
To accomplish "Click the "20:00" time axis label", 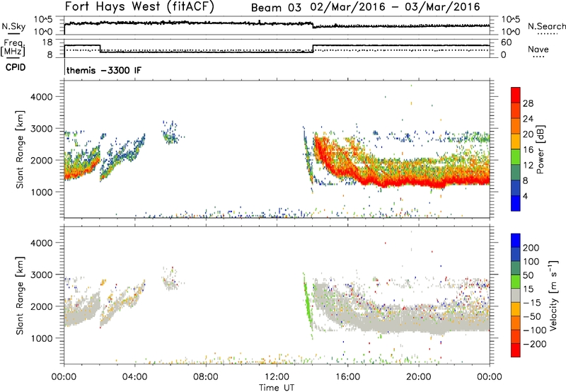I will [418, 377].
